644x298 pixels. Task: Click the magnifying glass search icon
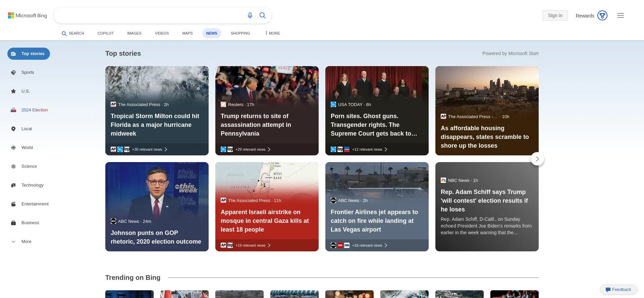pyautogui.click(x=263, y=15)
